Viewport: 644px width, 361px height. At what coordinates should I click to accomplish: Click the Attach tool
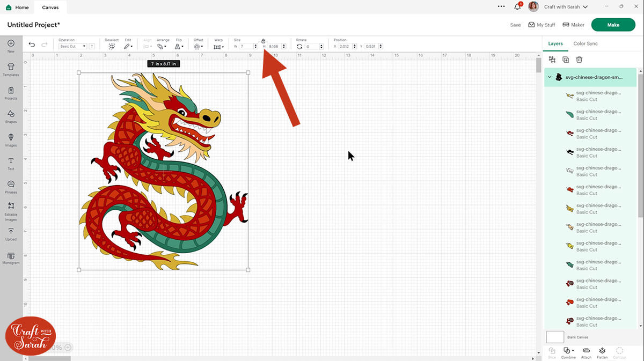(586, 352)
